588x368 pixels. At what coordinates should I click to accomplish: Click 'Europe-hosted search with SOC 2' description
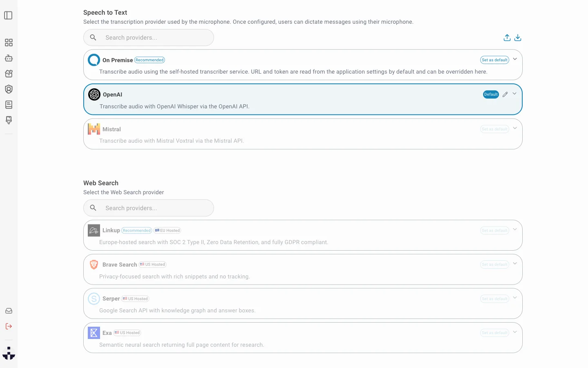[214, 242]
